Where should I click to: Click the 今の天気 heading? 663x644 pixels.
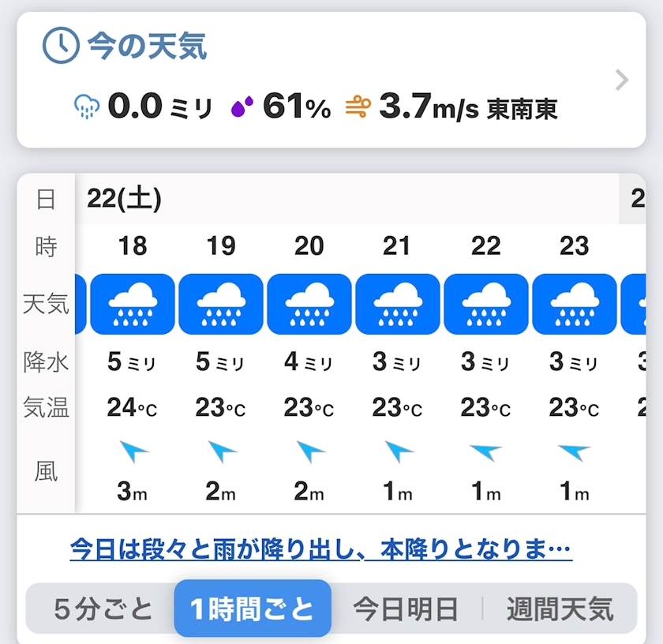pos(147,47)
